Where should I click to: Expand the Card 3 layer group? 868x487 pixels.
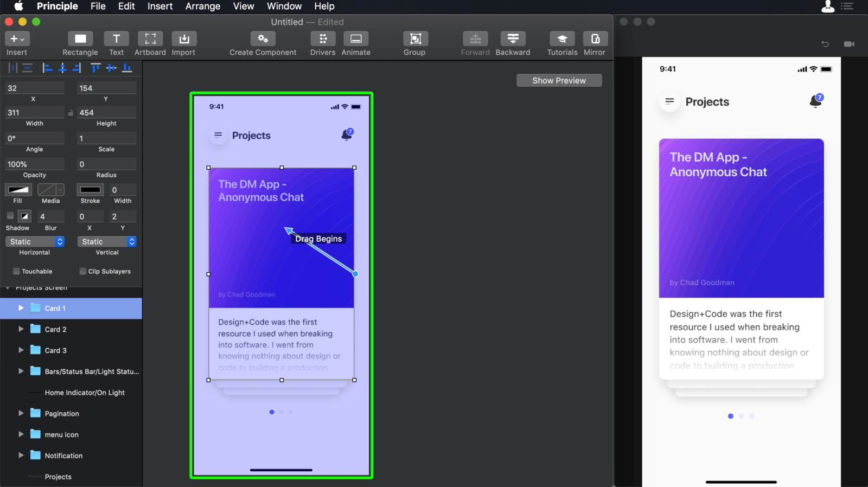pos(21,350)
